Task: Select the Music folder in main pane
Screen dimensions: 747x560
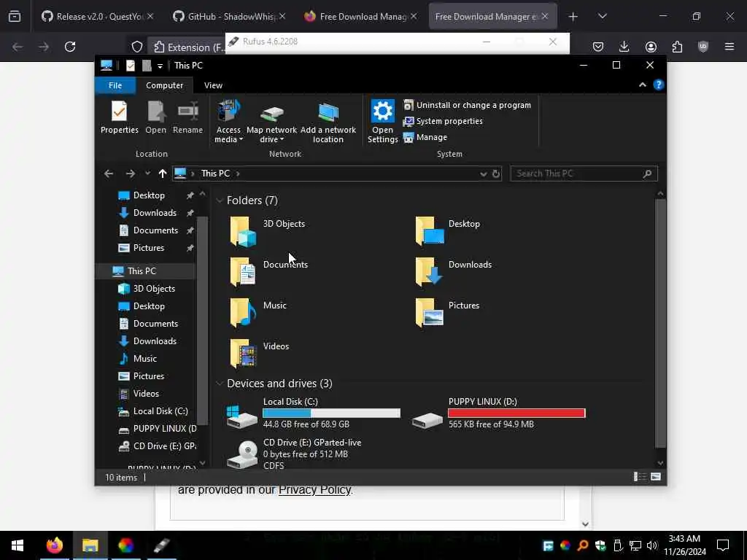Action: point(258,313)
